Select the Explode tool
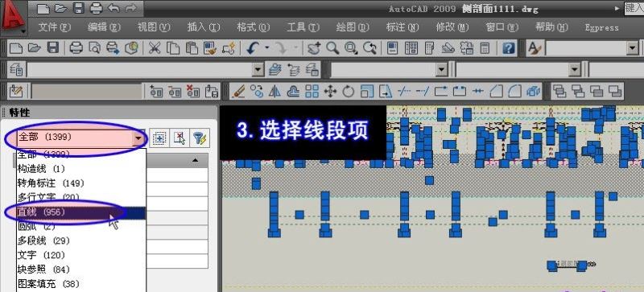The width and height of the screenshot is (644, 292). [x=533, y=91]
